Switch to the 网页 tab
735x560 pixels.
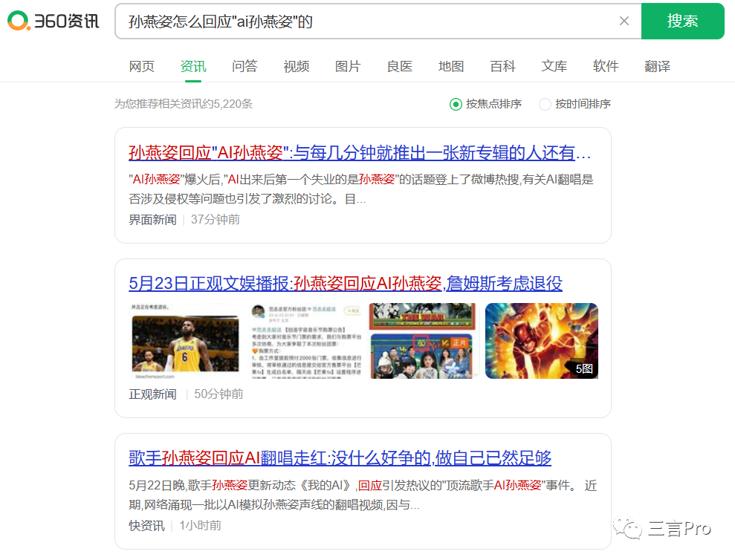[141, 67]
